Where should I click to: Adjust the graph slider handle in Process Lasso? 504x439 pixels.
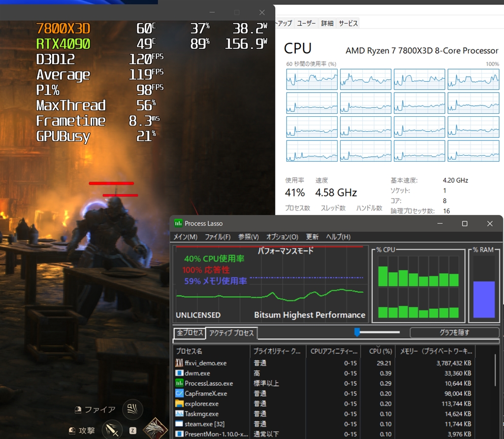click(x=357, y=332)
